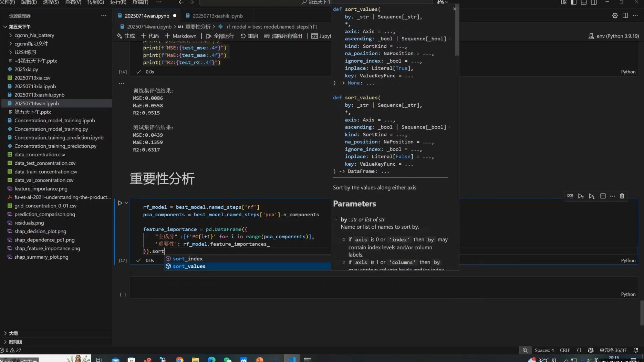Run the feature importance cell

[x=120, y=203]
